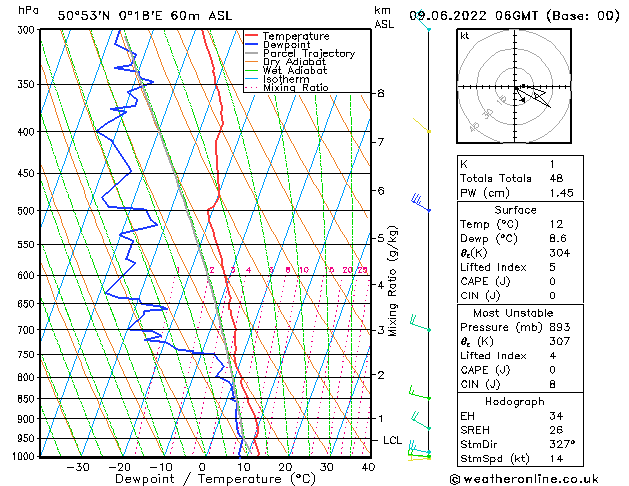Click the 8 km altitude label
The image size is (629, 486).
click(381, 93)
